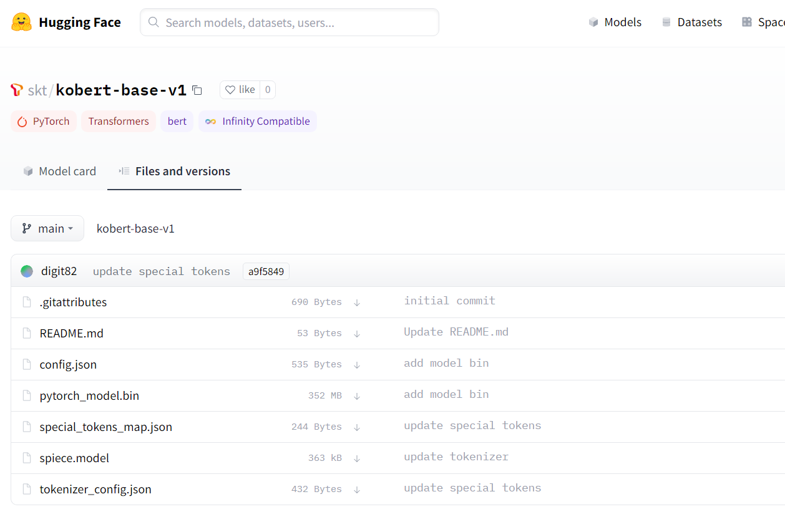Open the initial commit message link
This screenshot has height=532, width=785.
[x=449, y=301]
